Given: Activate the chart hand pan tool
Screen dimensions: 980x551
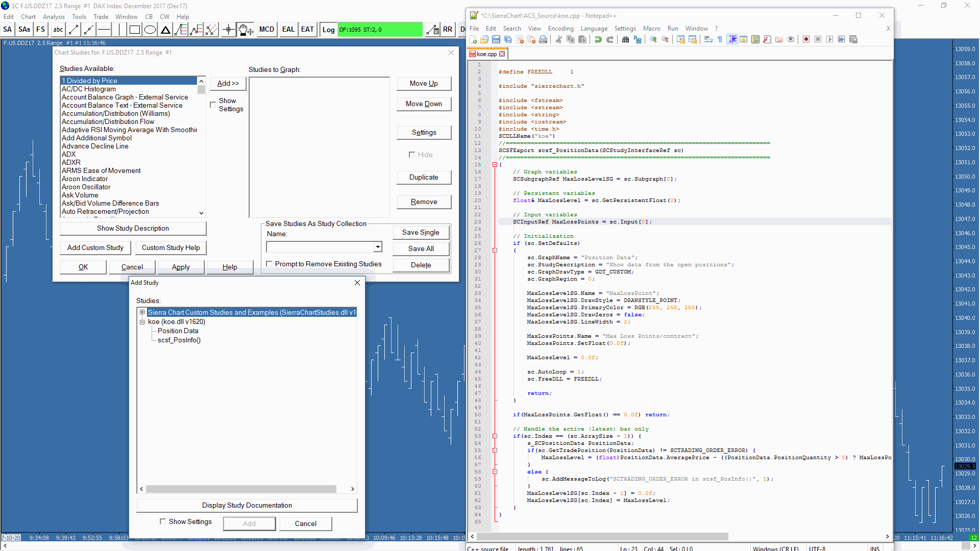Looking at the screenshot, I should point(245,30).
